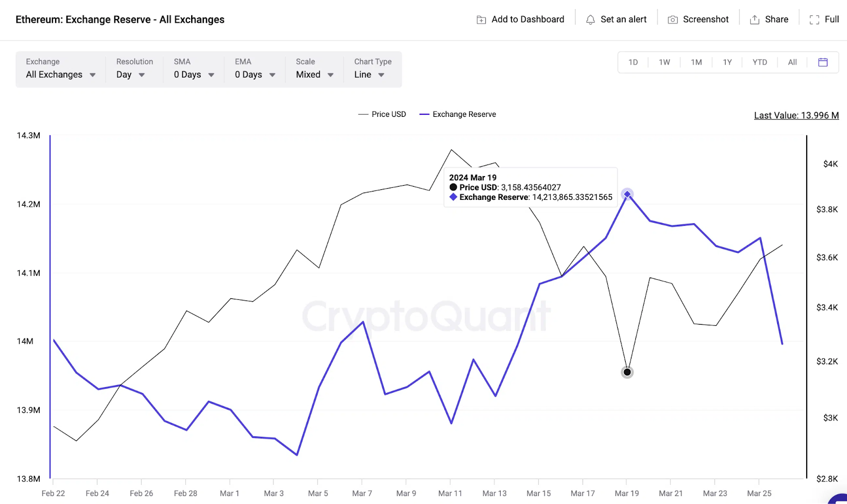Open the SMA 0 Days dropdown
The image size is (847, 504).
point(194,75)
